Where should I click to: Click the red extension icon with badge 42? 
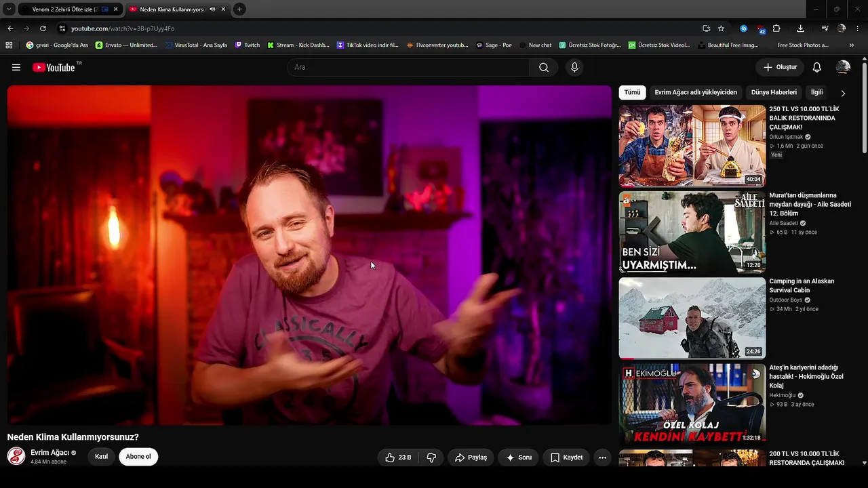click(761, 29)
